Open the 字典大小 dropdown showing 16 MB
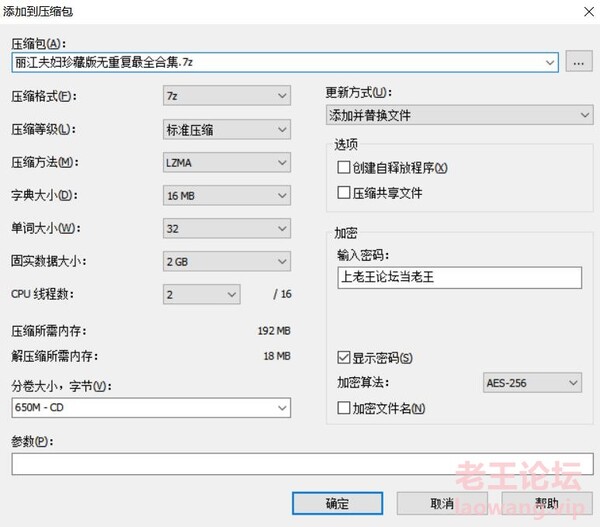600x527 pixels. [x=227, y=196]
